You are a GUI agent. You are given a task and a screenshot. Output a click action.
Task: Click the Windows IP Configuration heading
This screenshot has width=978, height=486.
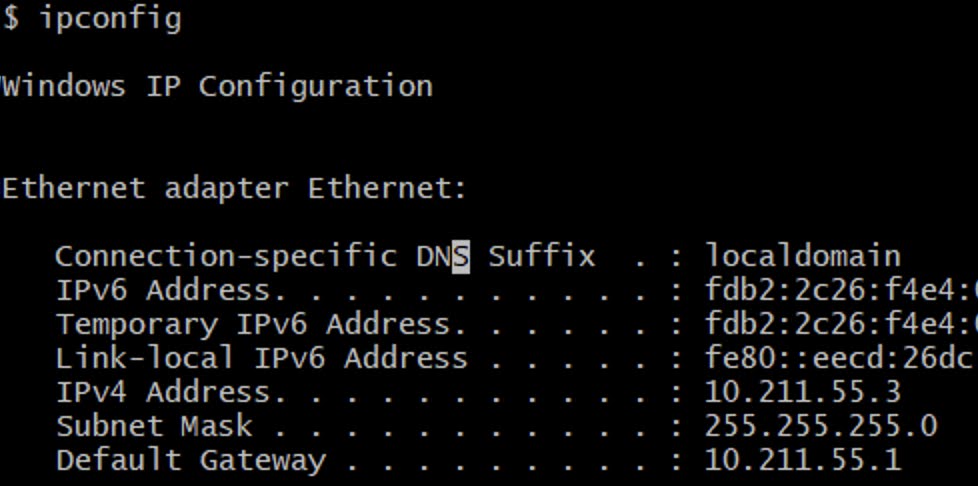[x=216, y=86]
